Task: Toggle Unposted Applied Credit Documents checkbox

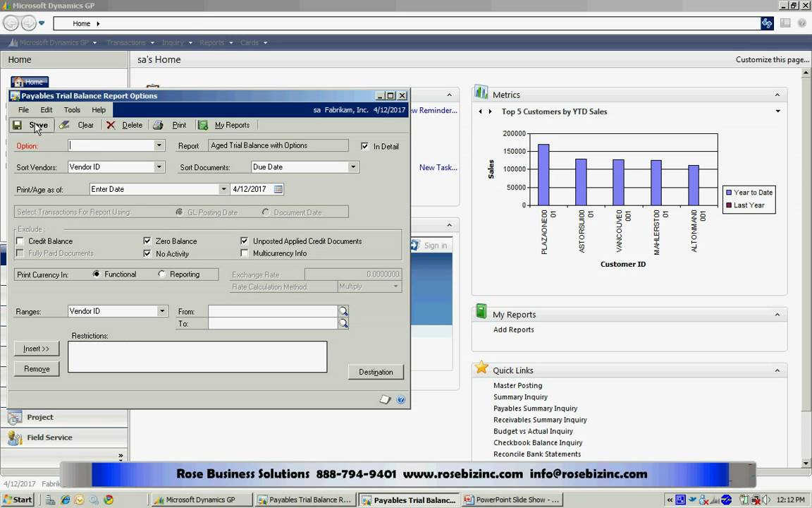Action: click(x=245, y=241)
